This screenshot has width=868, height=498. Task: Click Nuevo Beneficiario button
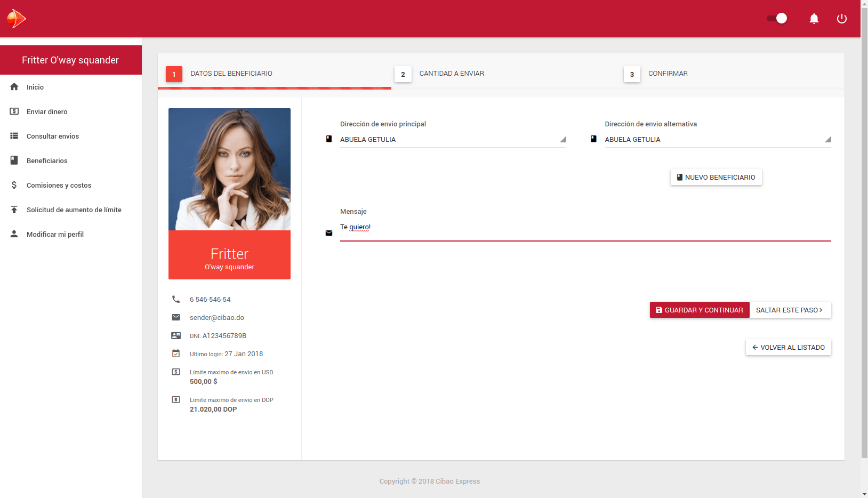click(716, 177)
